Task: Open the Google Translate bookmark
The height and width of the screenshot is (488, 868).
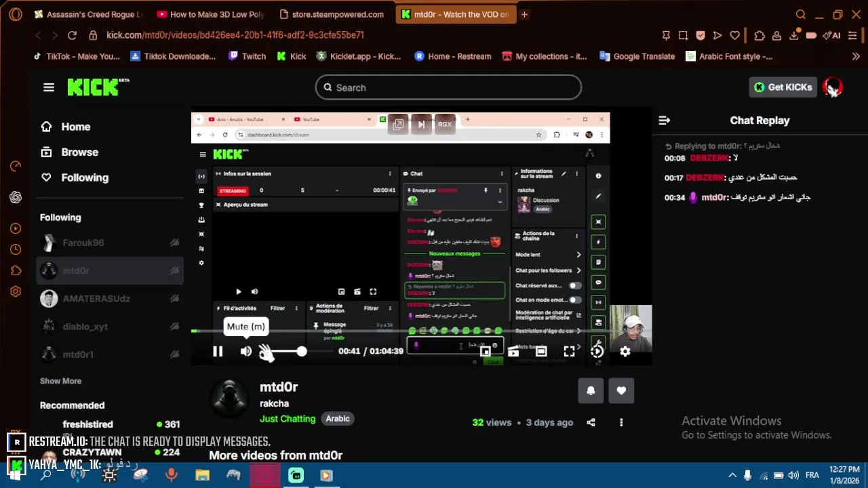Action: tap(637, 56)
